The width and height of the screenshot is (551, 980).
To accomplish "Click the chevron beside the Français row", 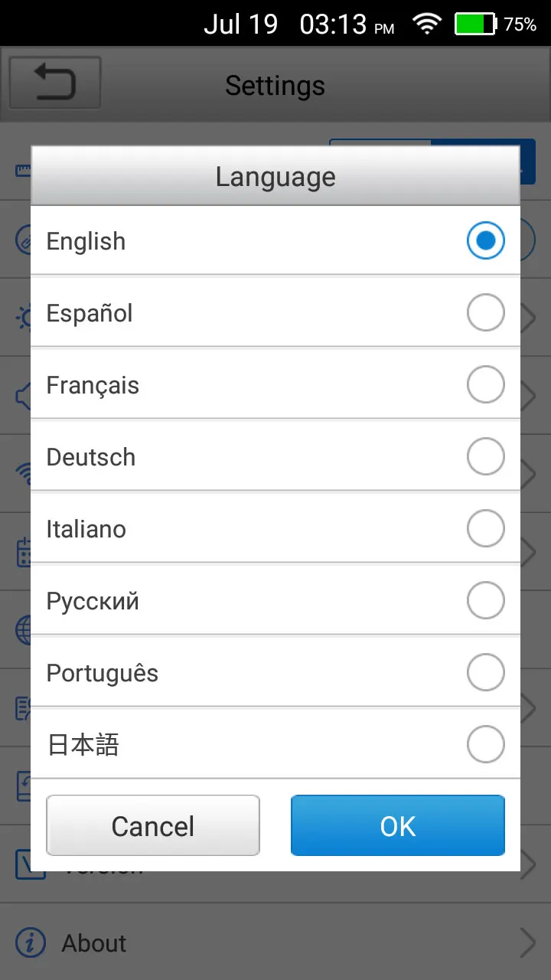I will (529, 395).
